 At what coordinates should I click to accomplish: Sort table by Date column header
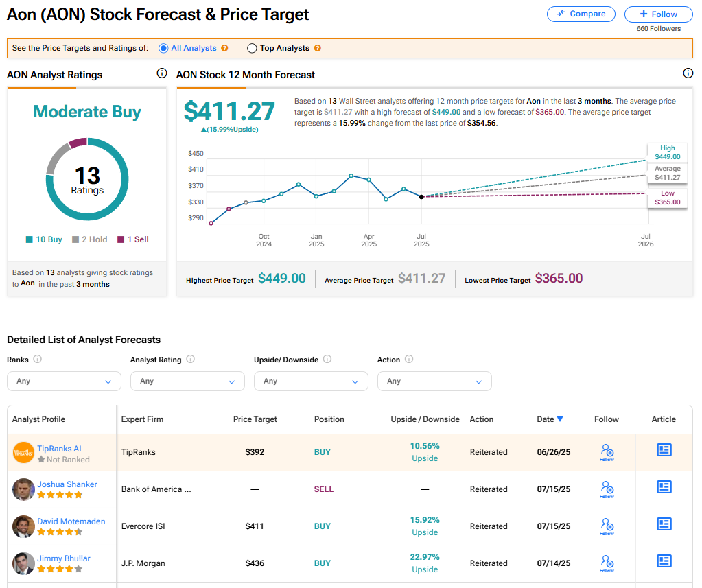tap(550, 419)
